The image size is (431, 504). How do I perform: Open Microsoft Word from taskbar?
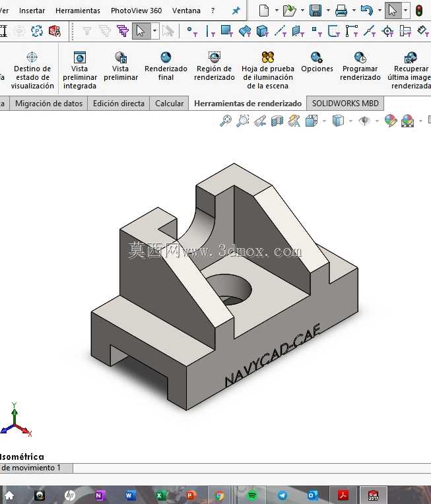(x=130, y=495)
